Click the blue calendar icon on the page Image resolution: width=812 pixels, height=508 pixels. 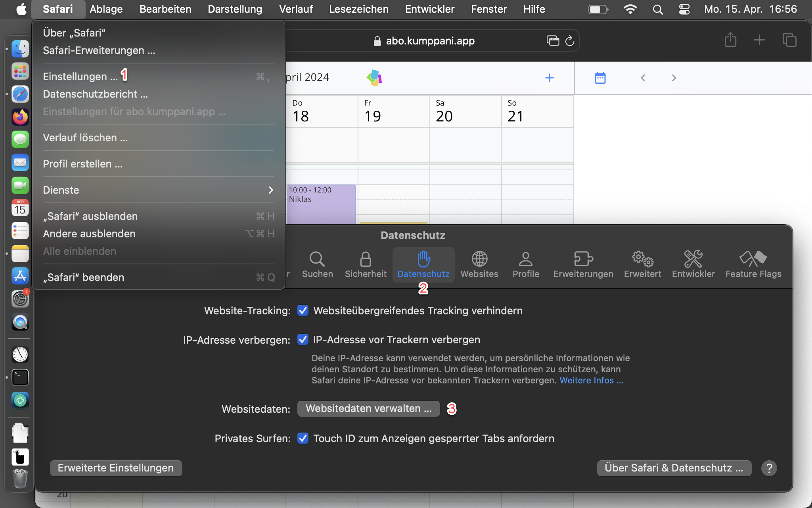click(600, 78)
